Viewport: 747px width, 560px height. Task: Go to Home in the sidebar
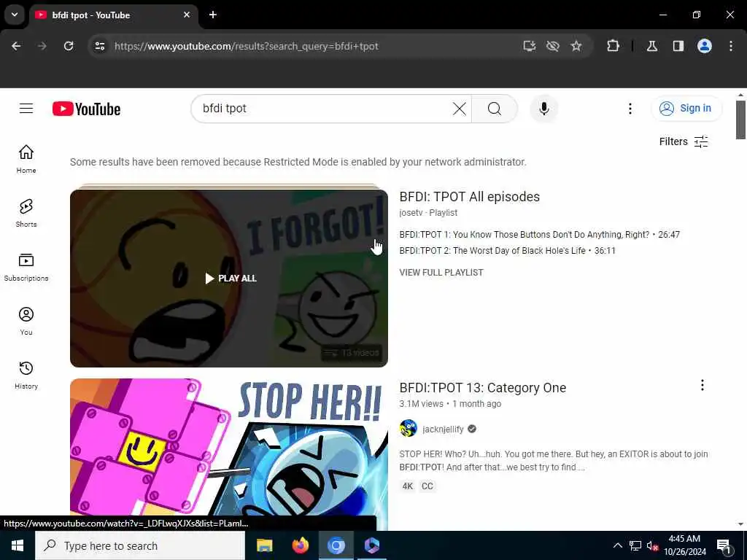[x=26, y=159]
